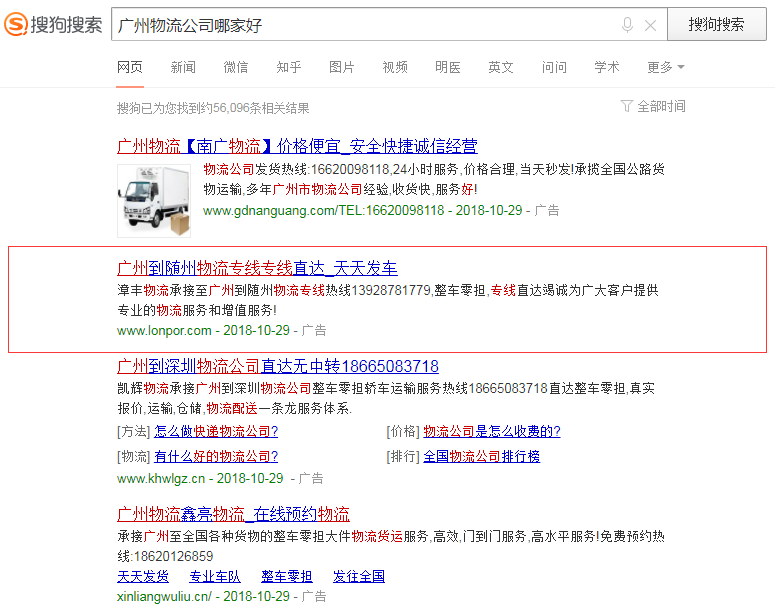Viewport: 775px width, 610px height.
Task: Open the 发往全国 sublink
Action: click(x=359, y=576)
